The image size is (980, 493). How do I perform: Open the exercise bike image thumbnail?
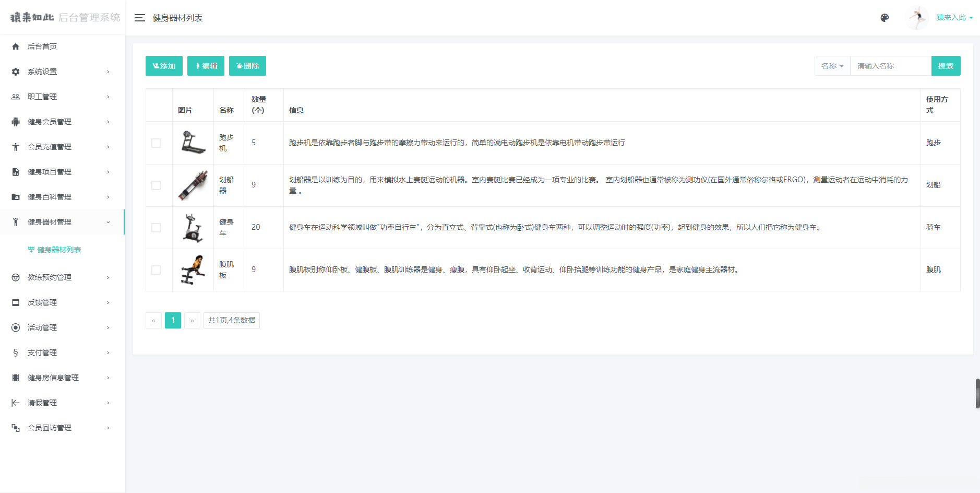click(193, 227)
